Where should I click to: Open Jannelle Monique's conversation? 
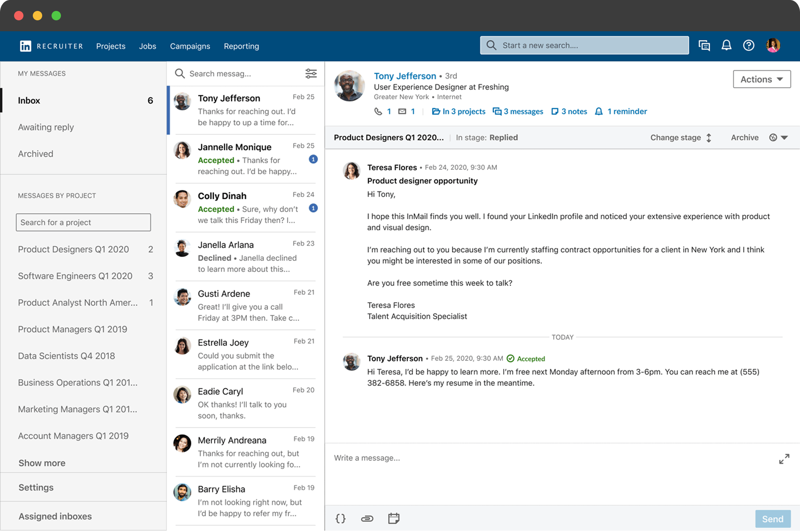[246, 159]
